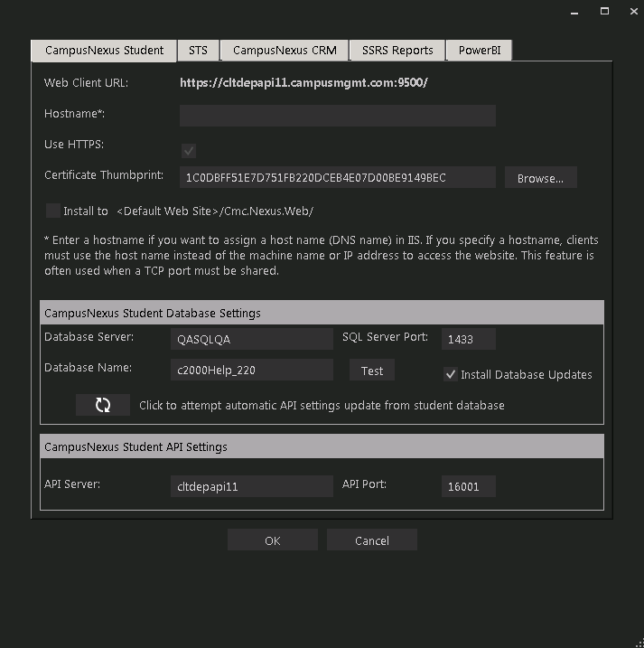
Task: Switch to SSRS Reports tab
Action: click(x=397, y=51)
